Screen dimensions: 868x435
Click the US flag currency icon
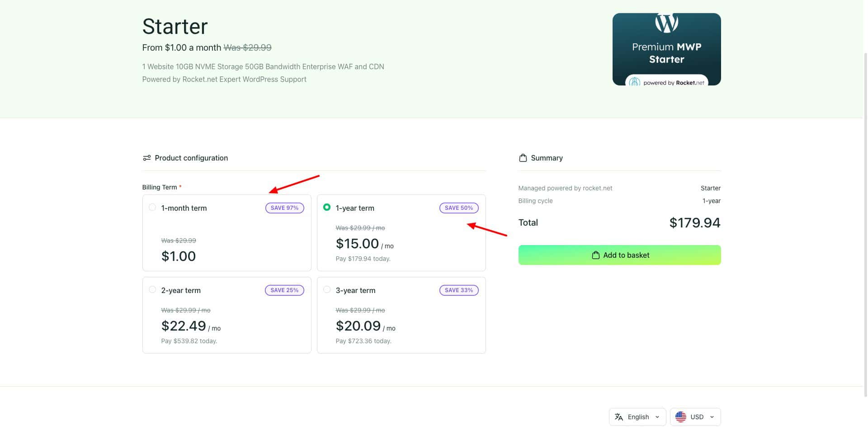click(680, 417)
